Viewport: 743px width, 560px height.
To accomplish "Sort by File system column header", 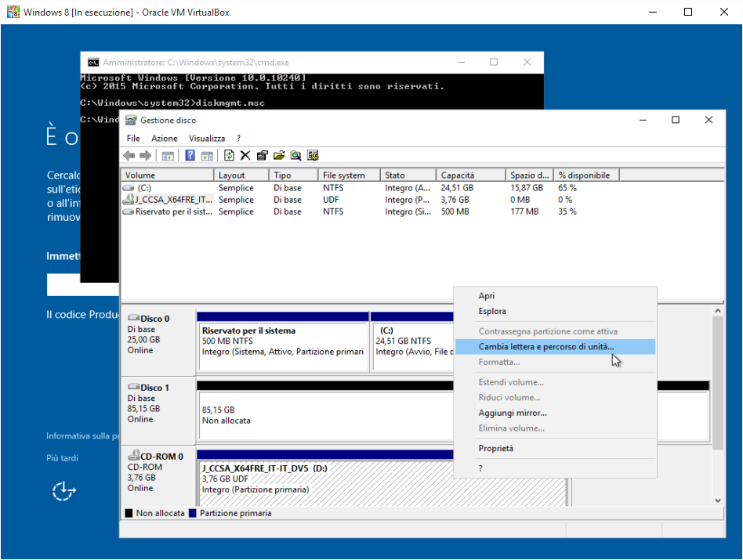I will coord(350,175).
